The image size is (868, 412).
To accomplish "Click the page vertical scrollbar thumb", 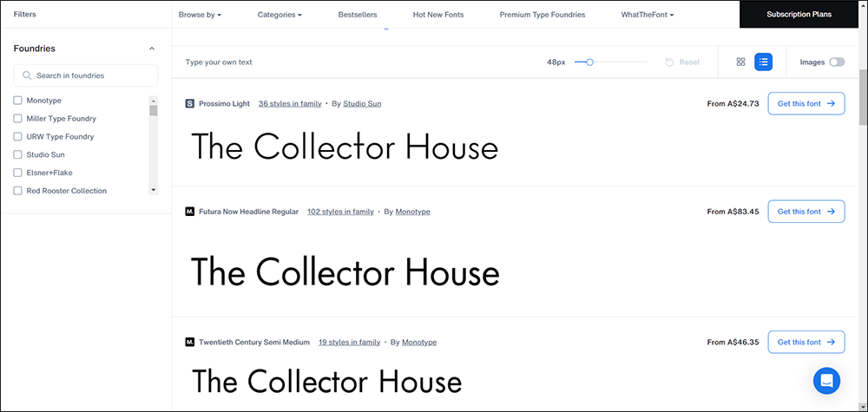I will tap(863, 97).
